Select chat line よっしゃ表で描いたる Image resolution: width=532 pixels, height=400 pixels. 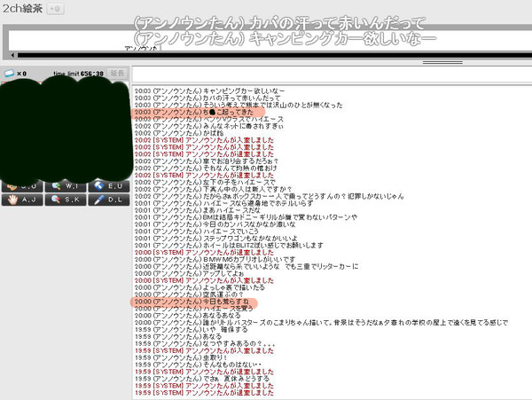pos(199,287)
